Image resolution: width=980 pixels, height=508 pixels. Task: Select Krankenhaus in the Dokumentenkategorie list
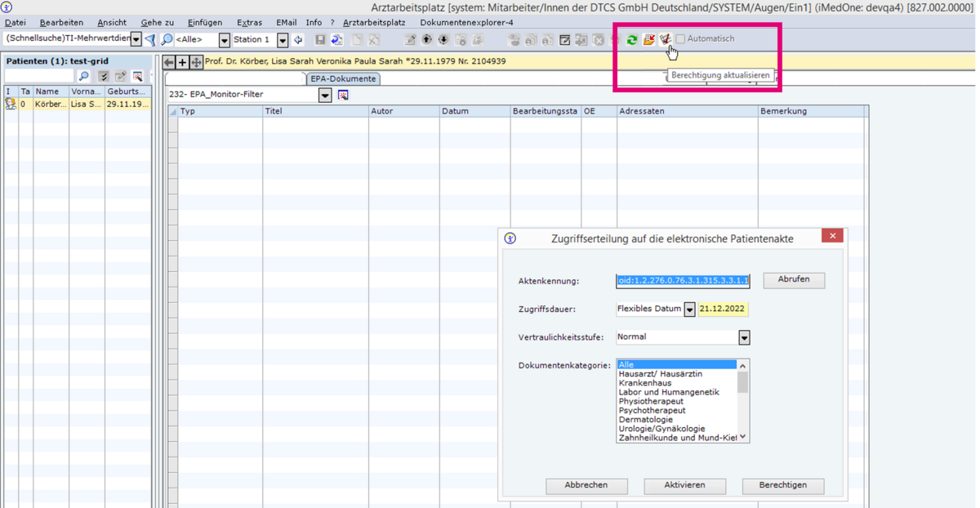pos(645,383)
